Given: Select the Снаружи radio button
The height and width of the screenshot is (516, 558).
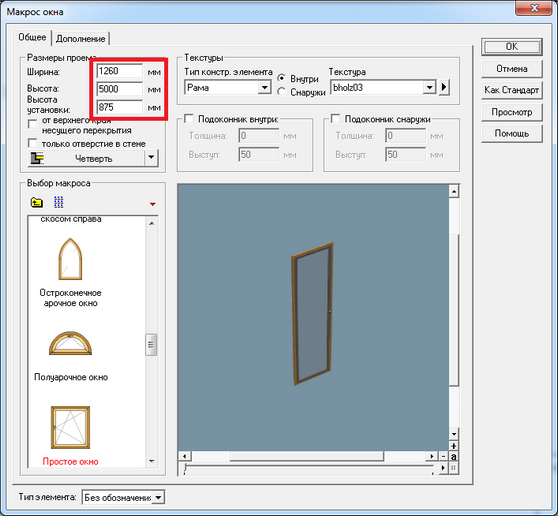Looking at the screenshot, I should (x=281, y=92).
